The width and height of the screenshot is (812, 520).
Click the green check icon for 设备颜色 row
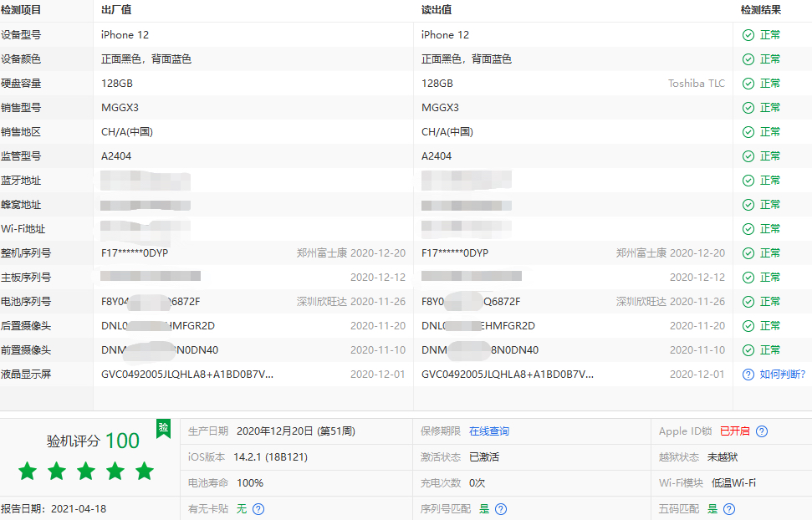click(748, 59)
